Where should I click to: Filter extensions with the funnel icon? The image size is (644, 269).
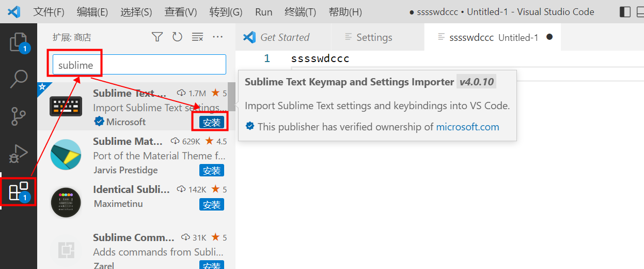(157, 37)
